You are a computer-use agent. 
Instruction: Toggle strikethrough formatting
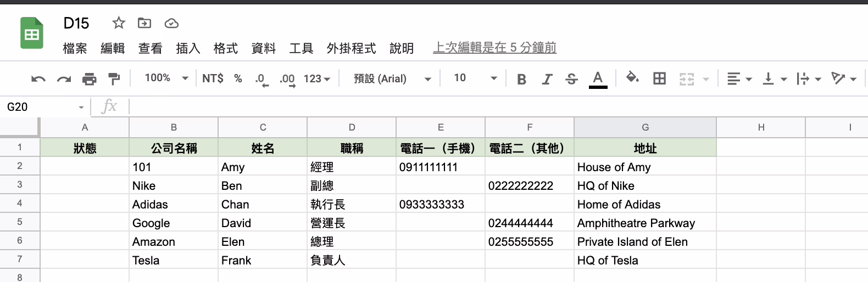[571, 79]
